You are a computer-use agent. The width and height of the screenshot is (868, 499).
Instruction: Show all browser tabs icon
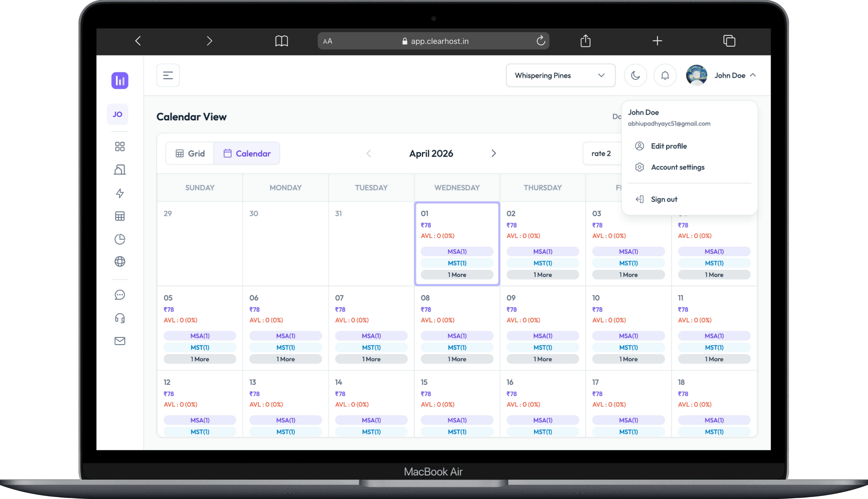[729, 41]
